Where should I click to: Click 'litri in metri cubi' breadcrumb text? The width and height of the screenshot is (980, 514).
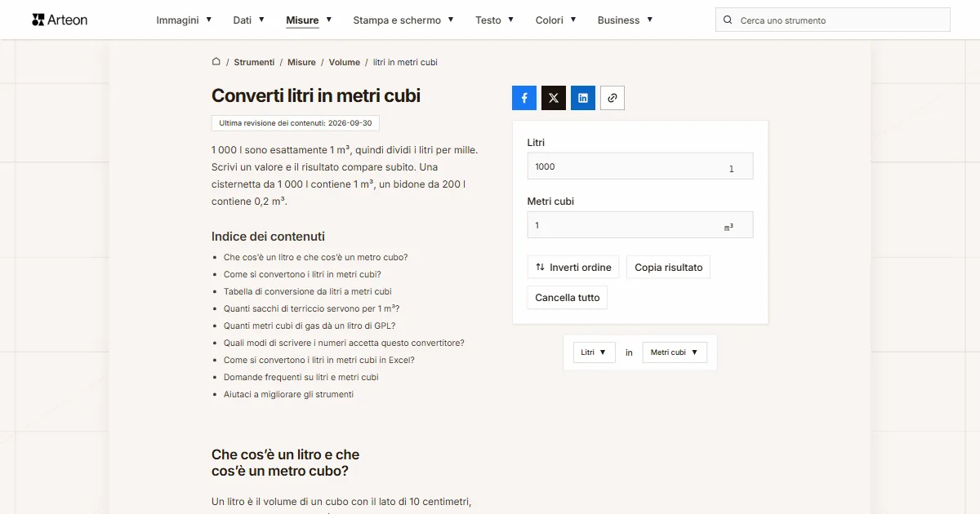[x=406, y=62]
